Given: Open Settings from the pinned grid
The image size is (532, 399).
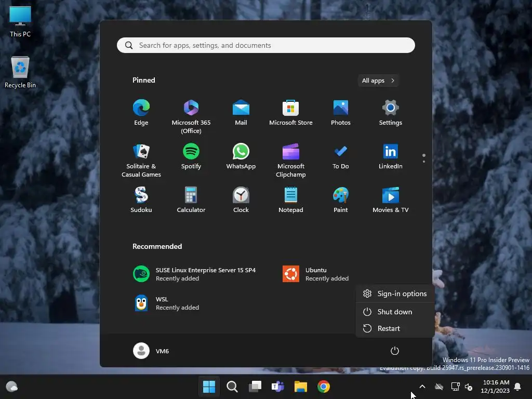Looking at the screenshot, I should pyautogui.click(x=391, y=113).
